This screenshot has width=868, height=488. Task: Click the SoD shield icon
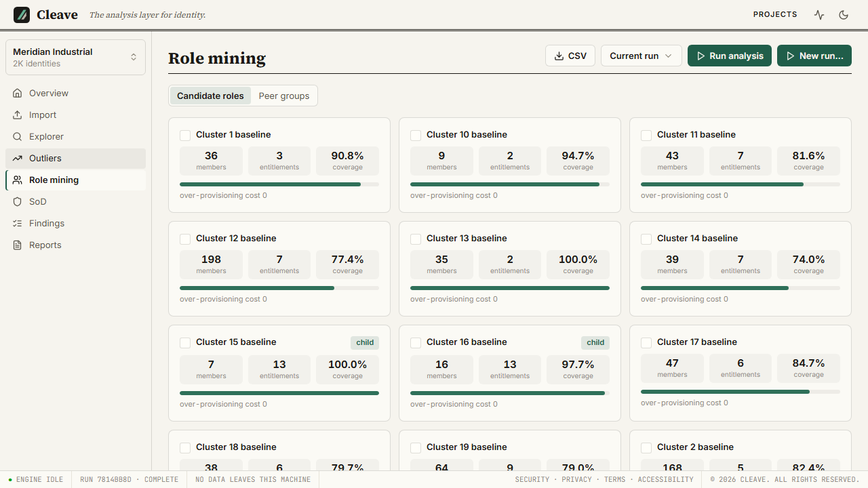pos(18,202)
